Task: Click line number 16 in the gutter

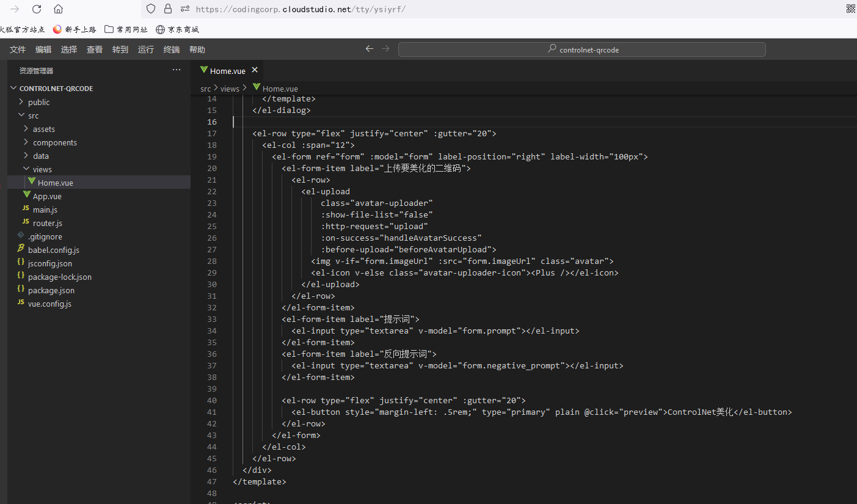Action: pos(211,122)
